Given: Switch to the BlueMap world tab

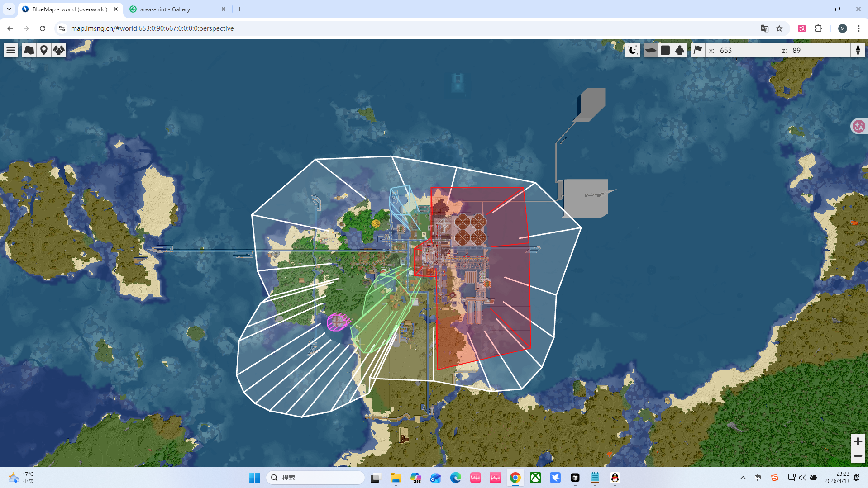Looking at the screenshot, I should (70, 9).
